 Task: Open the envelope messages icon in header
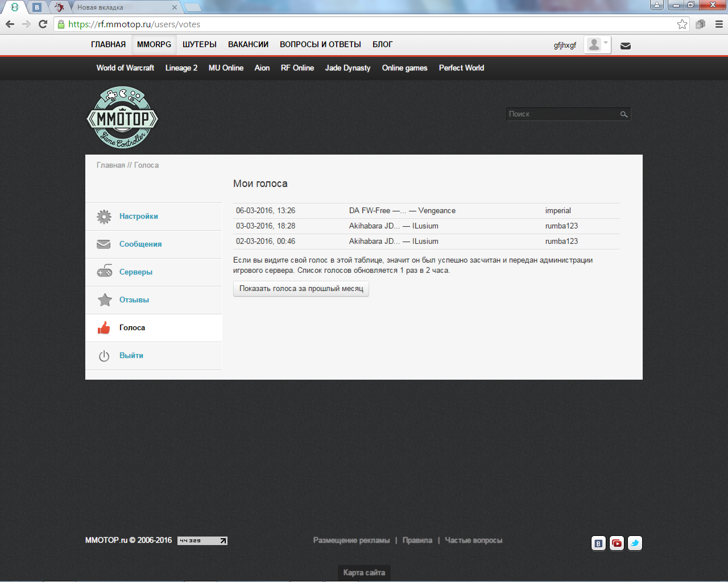pyautogui.click(x=626, y=46)
